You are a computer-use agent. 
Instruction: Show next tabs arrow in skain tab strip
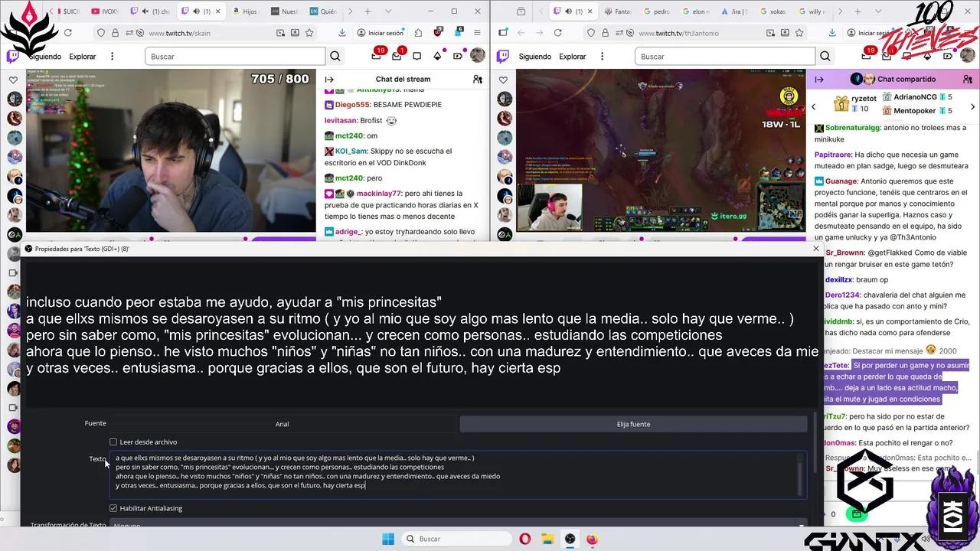(x=350, y=11)
